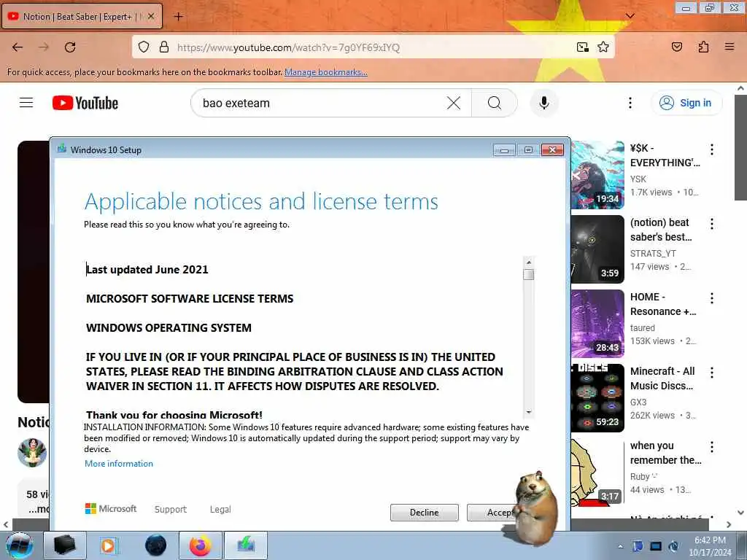Open the ¥$K EVERYTHING video thumbnail
This screenshot has height=560, width=747.
(x=597, y=175)
